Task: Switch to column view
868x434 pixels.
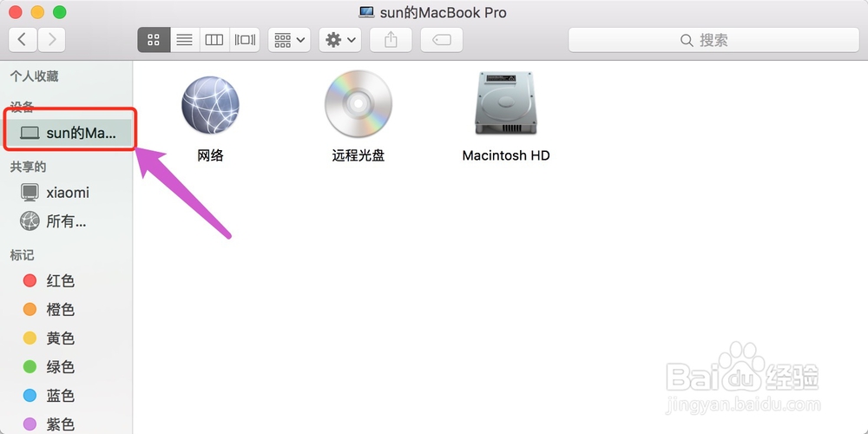Action: tap(214, 40)
